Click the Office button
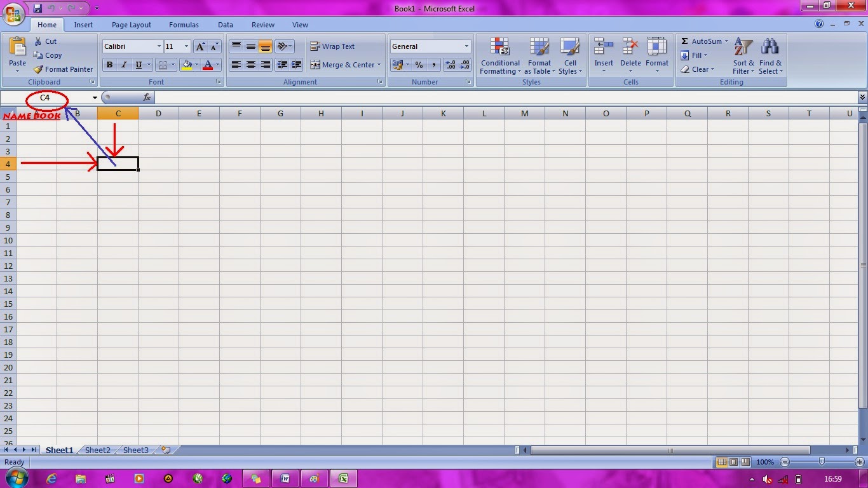This screenshot has height=488, width=868. pos(14,13)
